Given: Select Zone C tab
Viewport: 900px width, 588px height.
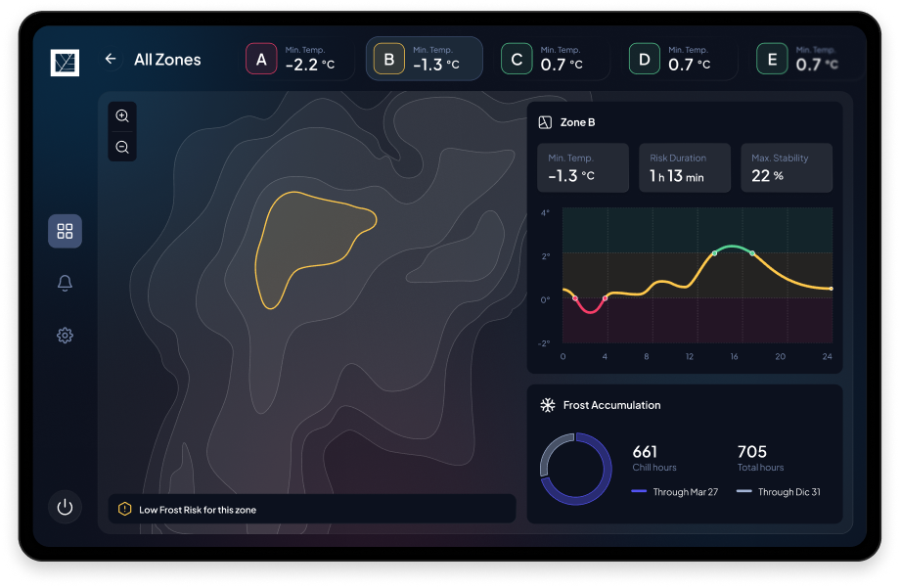Looking at the screenshot, I should click(x=554, y=59).
